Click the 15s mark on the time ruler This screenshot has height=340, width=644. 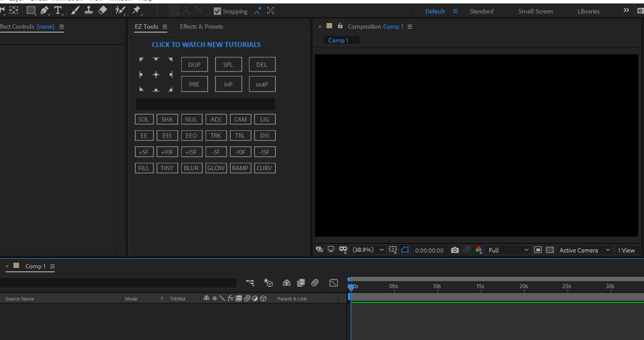(x=480, y=286)
